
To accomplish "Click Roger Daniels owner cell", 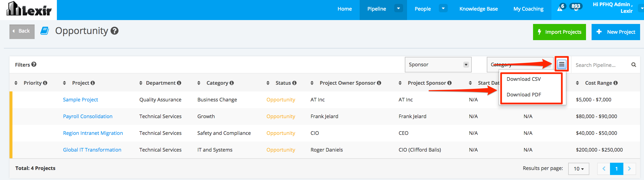I will tap(326, 150).
